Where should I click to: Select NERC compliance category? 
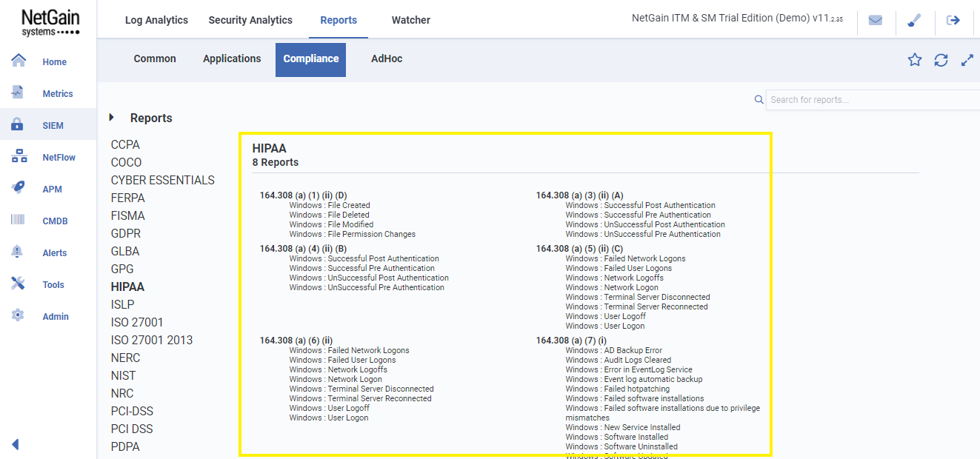126,358
